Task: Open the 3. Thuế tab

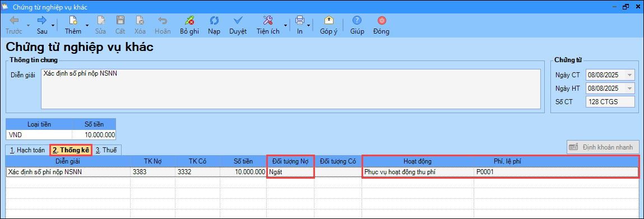Action: pos(106,150)
